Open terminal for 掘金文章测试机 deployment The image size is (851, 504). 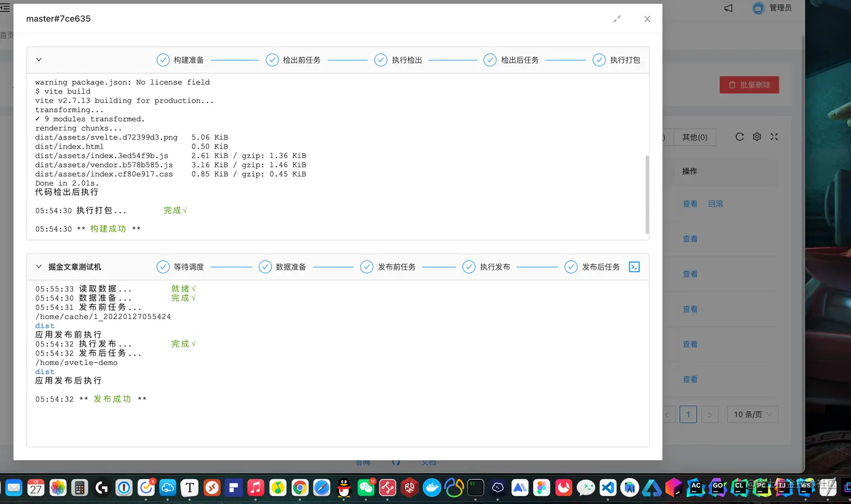pyautogui.click(x=634, y=267)
